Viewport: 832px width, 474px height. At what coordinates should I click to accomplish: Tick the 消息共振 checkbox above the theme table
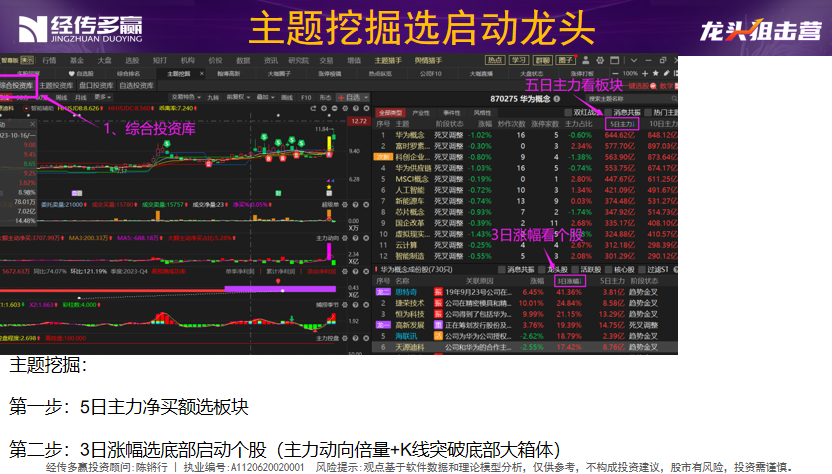click(608, 113)
